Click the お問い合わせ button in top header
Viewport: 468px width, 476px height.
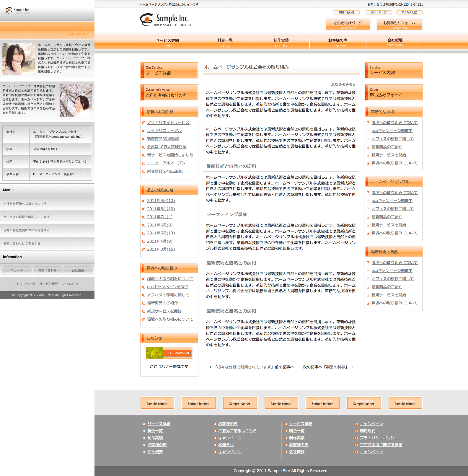(x=346, y=12)
